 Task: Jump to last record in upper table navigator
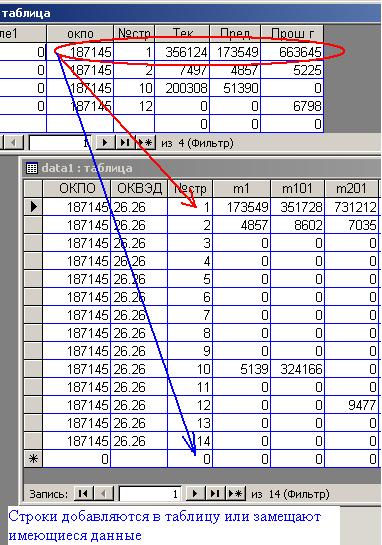[125, 143]
